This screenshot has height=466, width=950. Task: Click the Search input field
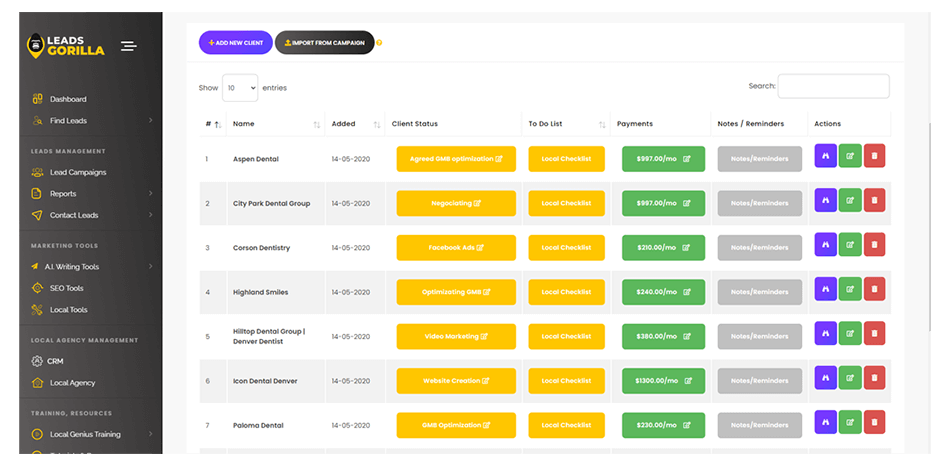coord(834,86)
